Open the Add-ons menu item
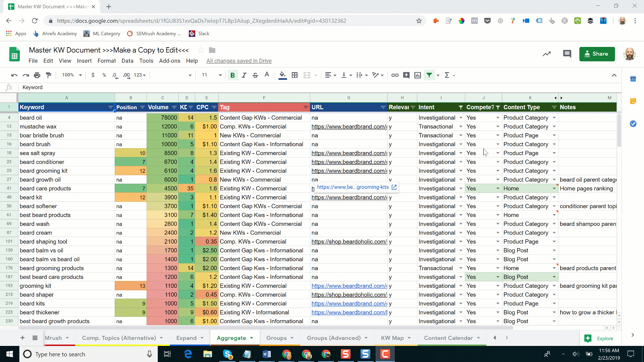 (x=170, y=61)
